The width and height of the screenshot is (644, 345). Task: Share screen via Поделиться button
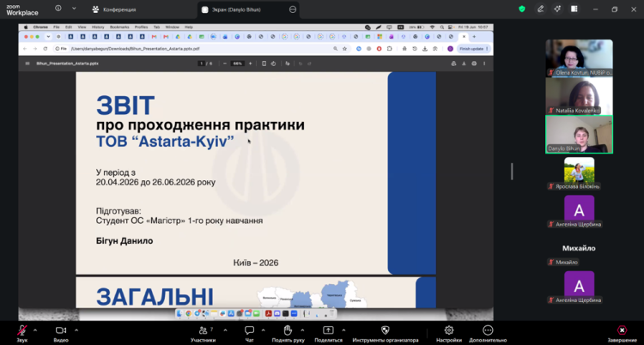[x=328, y=333]
